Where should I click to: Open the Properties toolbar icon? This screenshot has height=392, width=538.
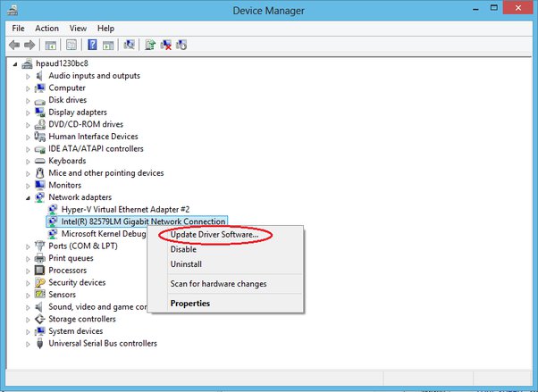click(71, 45)
